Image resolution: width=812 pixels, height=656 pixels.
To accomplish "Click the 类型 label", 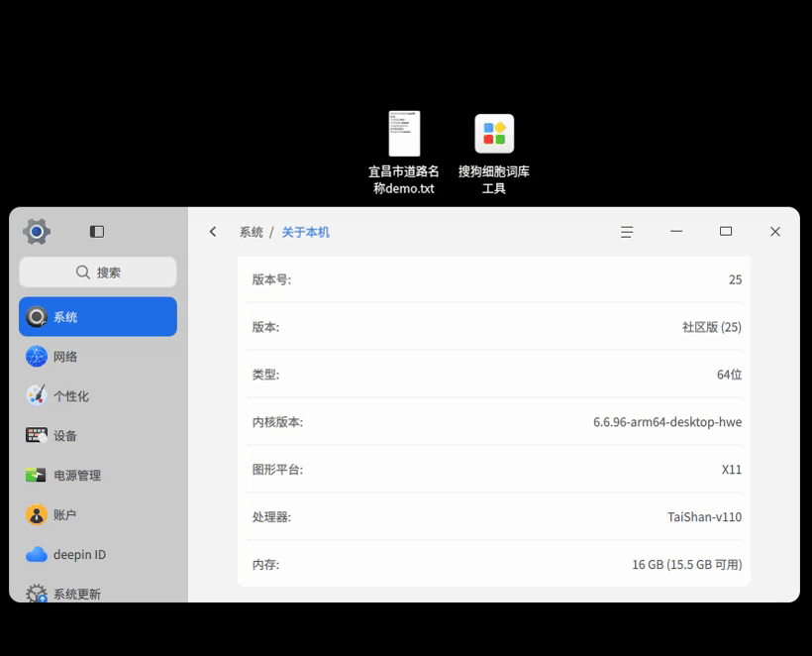I will 265,375.
